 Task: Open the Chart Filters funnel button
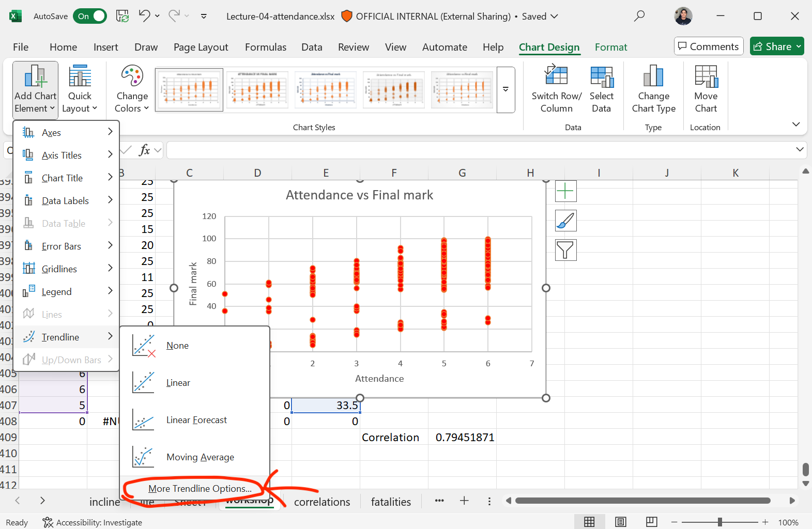(x=565, y=251)
